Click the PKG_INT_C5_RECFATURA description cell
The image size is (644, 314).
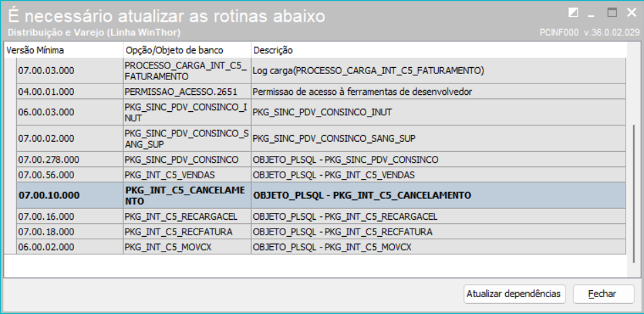[344, 232]
